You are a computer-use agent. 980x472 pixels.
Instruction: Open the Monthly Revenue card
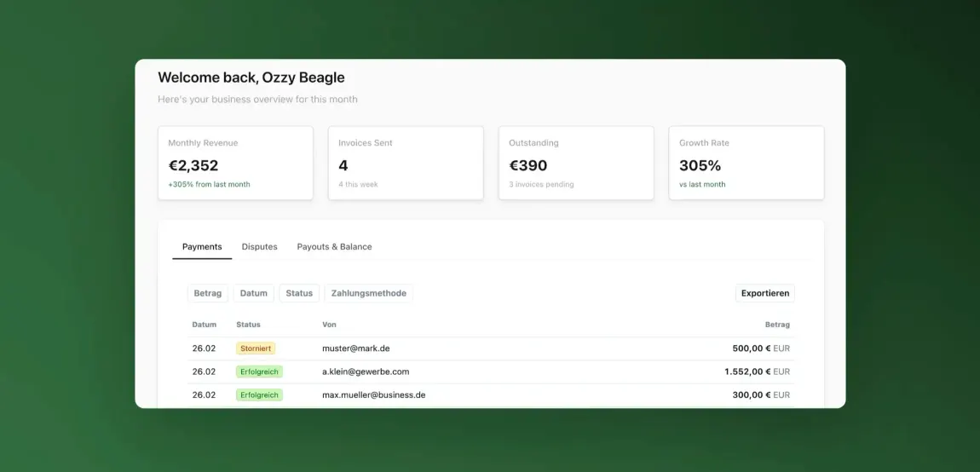coord(235,163)
